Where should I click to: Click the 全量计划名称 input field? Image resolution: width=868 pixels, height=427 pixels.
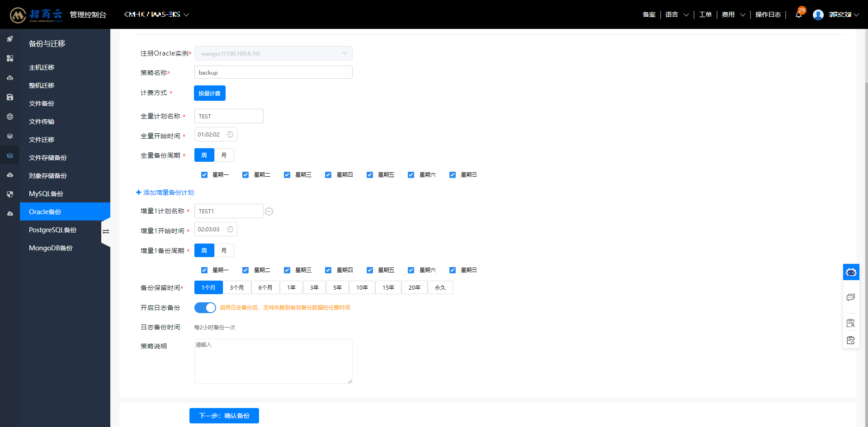click(229, 116)
